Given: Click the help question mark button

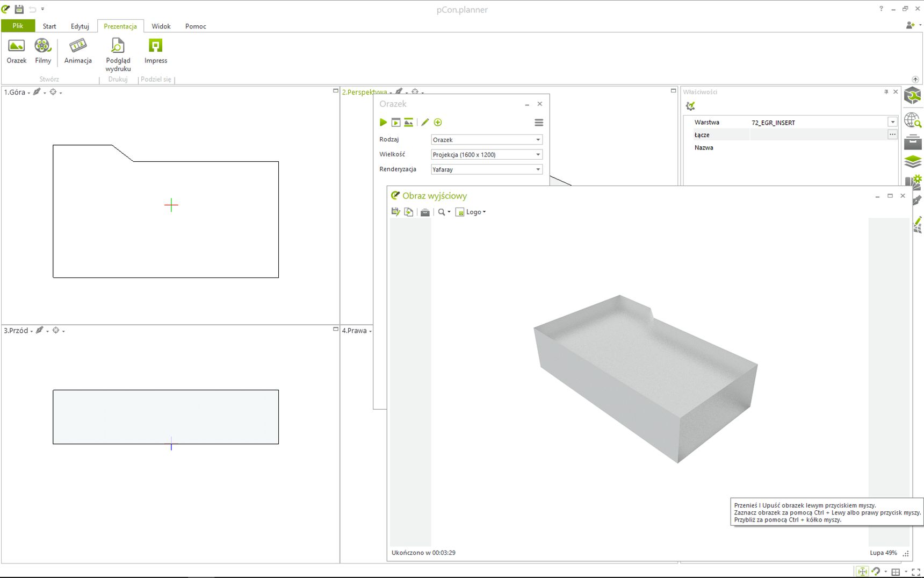Looking at the screenshot, I should (881, 9).
